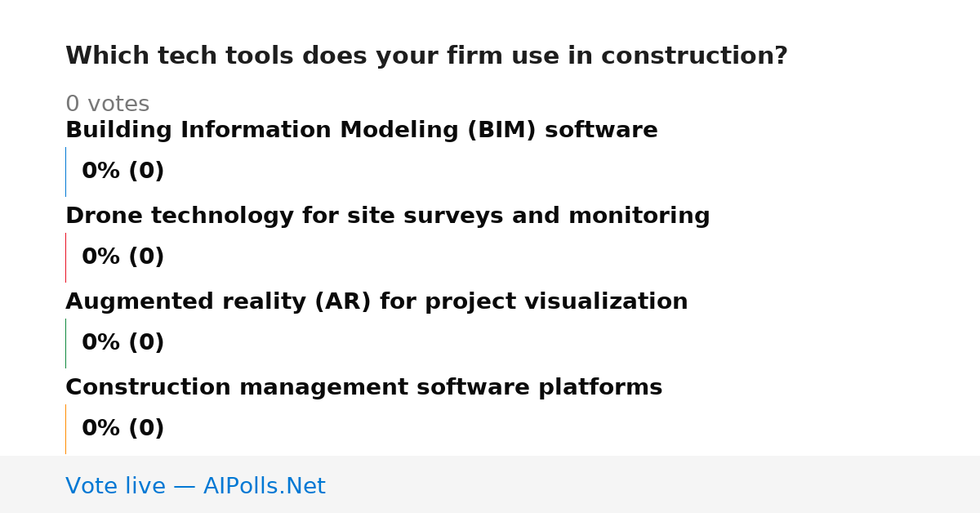Click 0% (0) result for Drone technology
Screen dimensions: 980x513
123,257
